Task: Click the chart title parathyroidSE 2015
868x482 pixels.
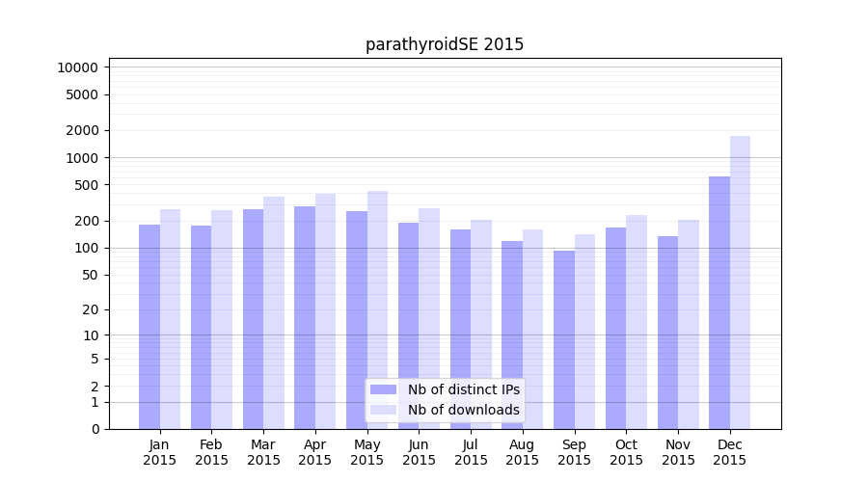Action: click(445, 44)
